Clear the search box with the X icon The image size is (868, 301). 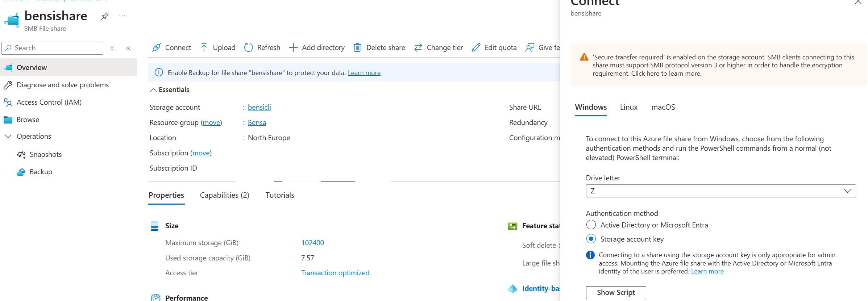pyautogui.click(x=112, y=48)
